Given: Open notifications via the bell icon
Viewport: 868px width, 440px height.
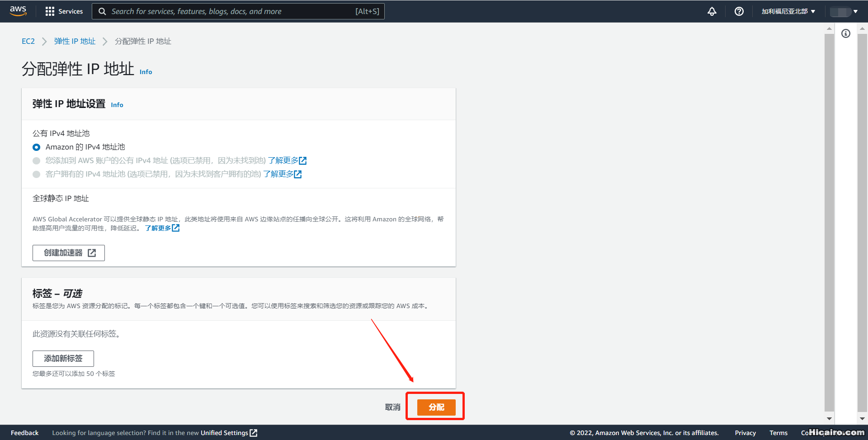Looking at the screenshot, I should pyautogui.click(x=712, y=11).
